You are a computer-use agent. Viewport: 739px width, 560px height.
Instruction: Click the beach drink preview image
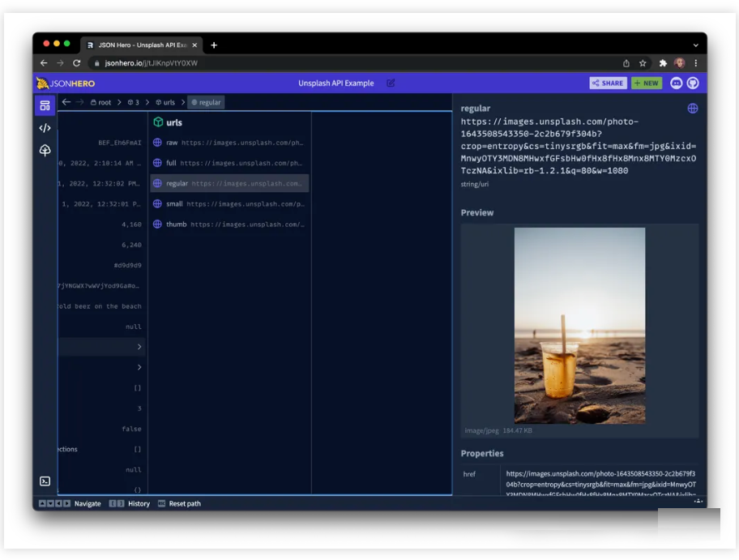[x=579, y=325]
